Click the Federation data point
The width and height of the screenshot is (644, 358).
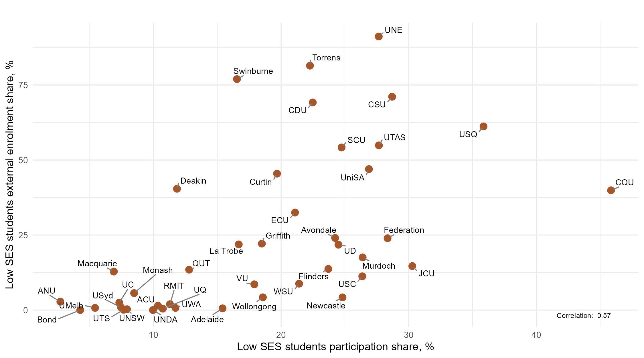click(388, 238)
